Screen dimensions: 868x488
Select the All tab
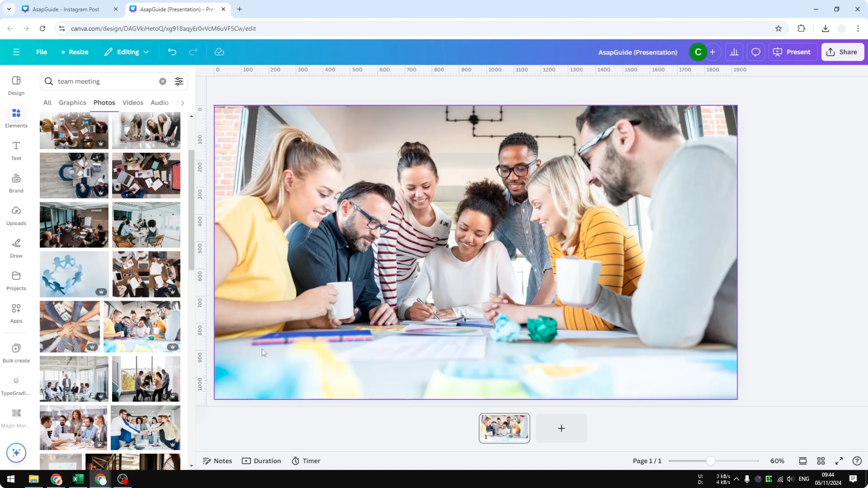tap(47, 102)
